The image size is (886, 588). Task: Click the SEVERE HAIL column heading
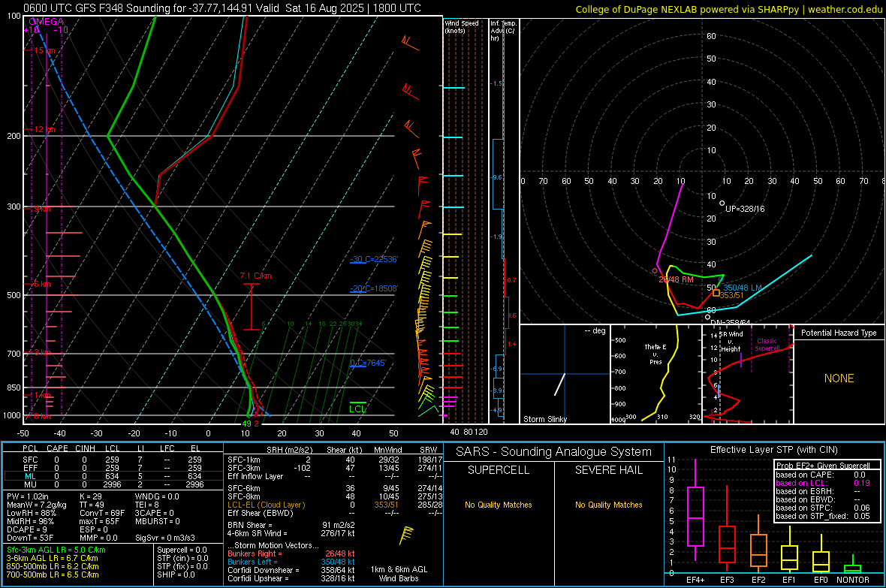tap(608, 470)
